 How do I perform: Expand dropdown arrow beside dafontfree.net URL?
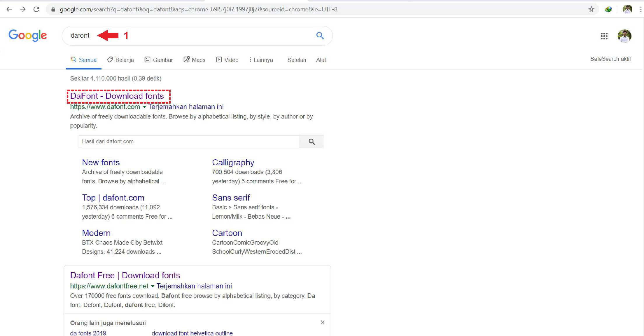153,286
